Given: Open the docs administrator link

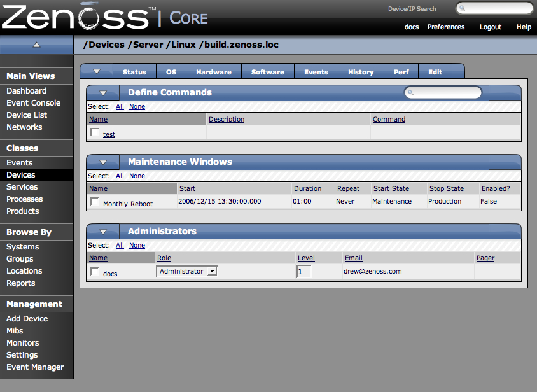Looking at the screenshot, I should click(110, 274).
